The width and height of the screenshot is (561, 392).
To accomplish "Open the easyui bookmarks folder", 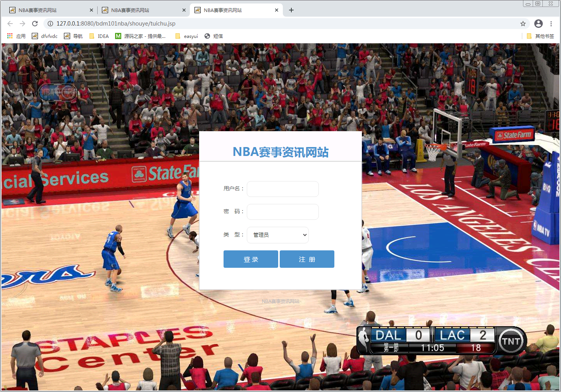I will [x=187, y=36].
